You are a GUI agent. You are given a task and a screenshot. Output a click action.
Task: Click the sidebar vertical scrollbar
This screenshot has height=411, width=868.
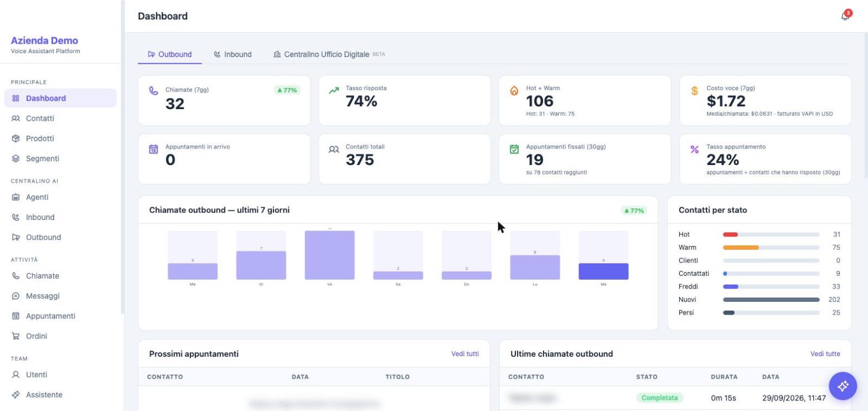pos(122,158)
